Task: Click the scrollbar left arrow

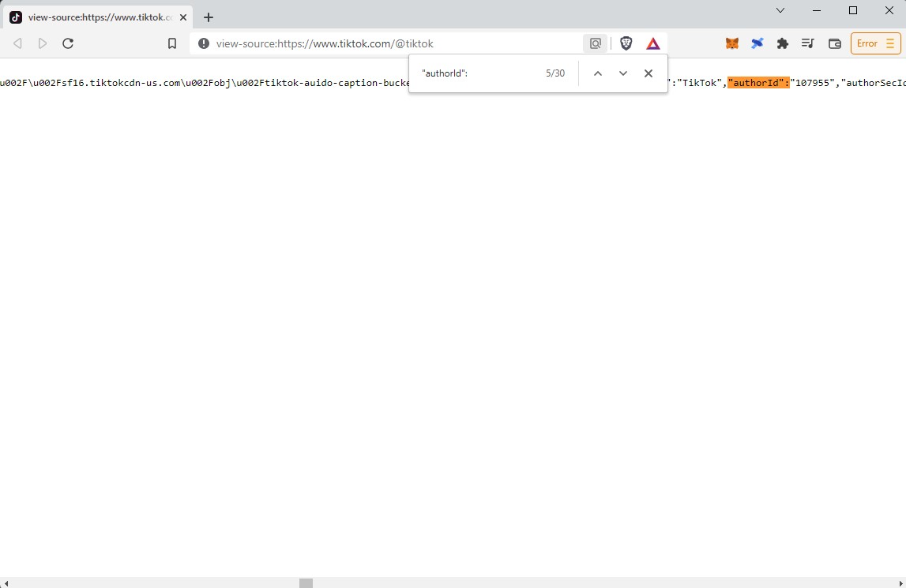Action: 5,582
